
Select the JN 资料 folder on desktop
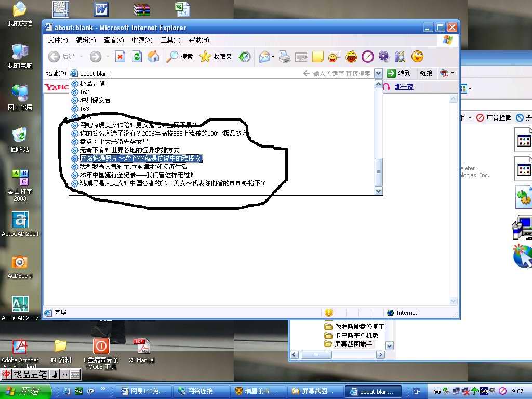pos(60,351)
